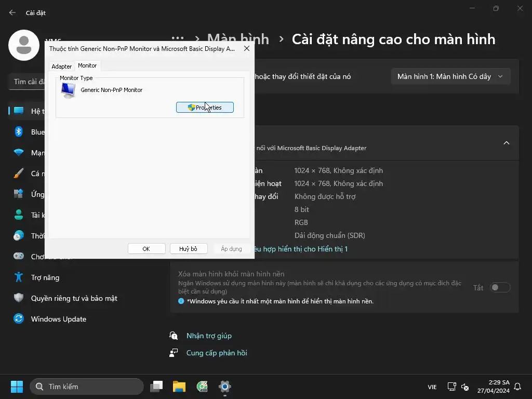Screen dimensions: 532x399
Task: Open the network tray icon
Action: point(451,387)
